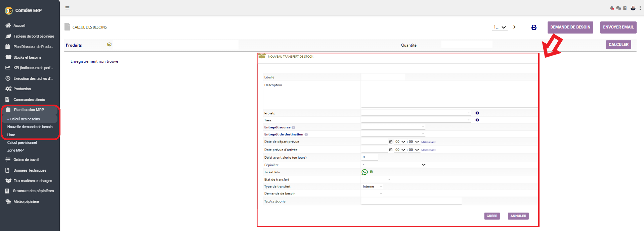Open the chat messages icon

[x=618, y=8]
